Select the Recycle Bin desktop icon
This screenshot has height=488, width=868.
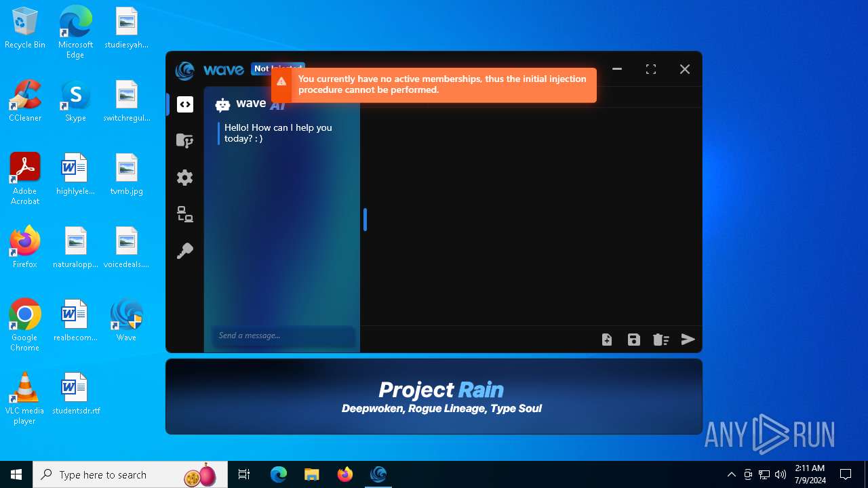(25, 28)
